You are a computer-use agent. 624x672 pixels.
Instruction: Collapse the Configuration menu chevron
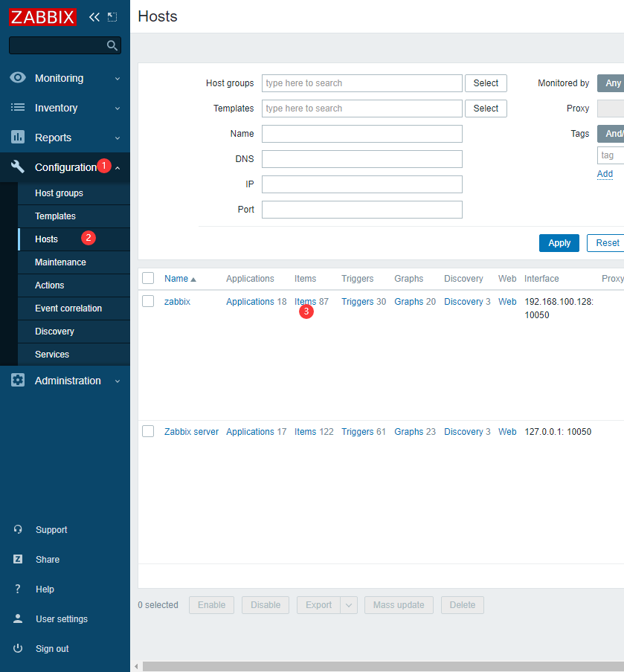pos(118,167)
